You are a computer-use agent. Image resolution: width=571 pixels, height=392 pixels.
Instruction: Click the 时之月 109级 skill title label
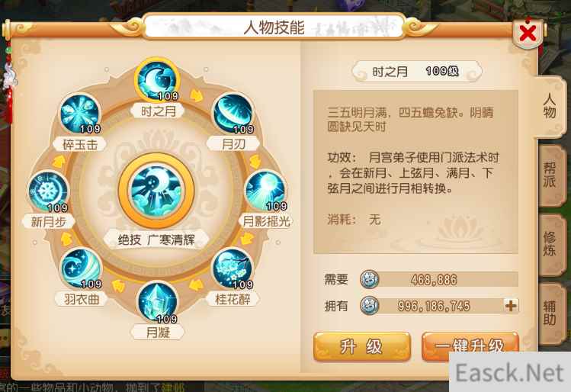coord(416,71)
